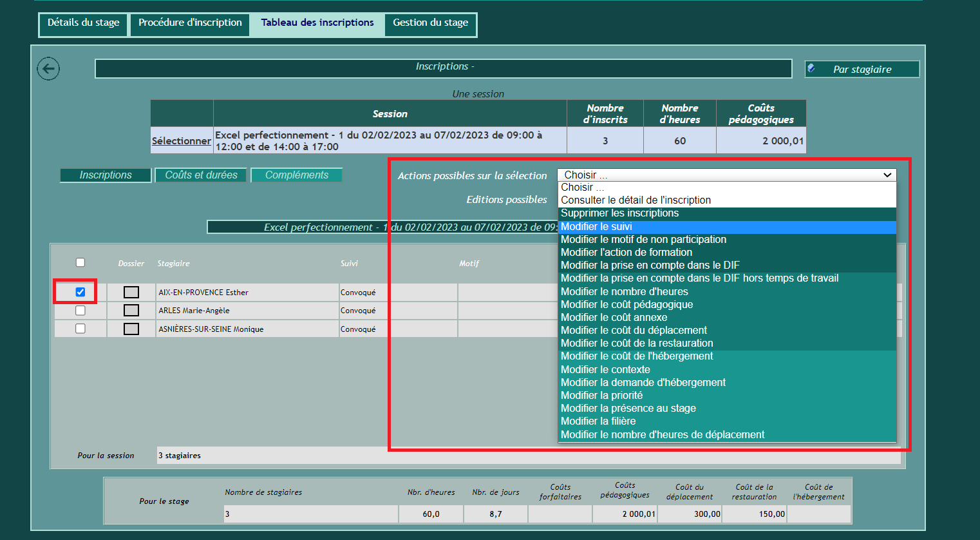
Task: Toggle the select-all checkbox in table header
Action: (80, 262)
